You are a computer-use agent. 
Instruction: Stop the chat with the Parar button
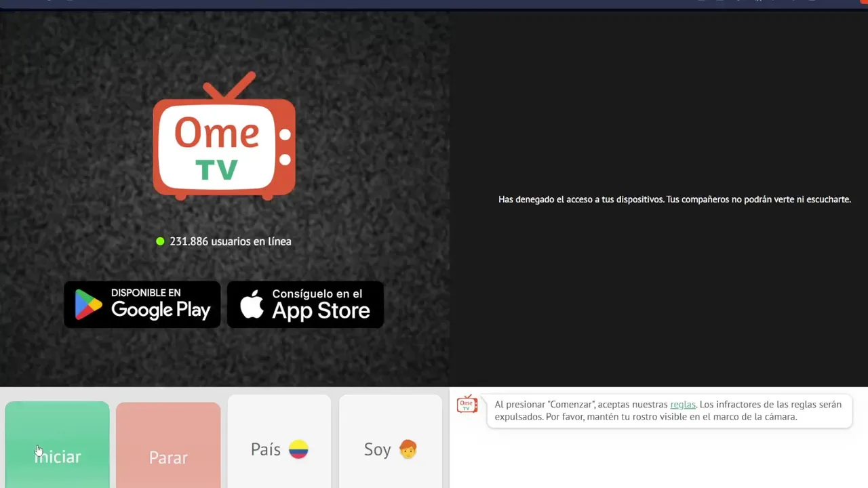coord(168,445)
